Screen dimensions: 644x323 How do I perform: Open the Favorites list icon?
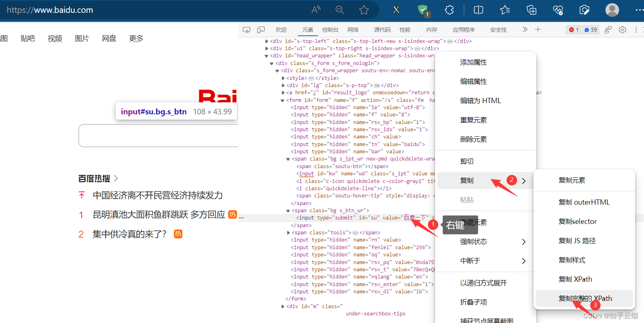[x=505, y=10]
